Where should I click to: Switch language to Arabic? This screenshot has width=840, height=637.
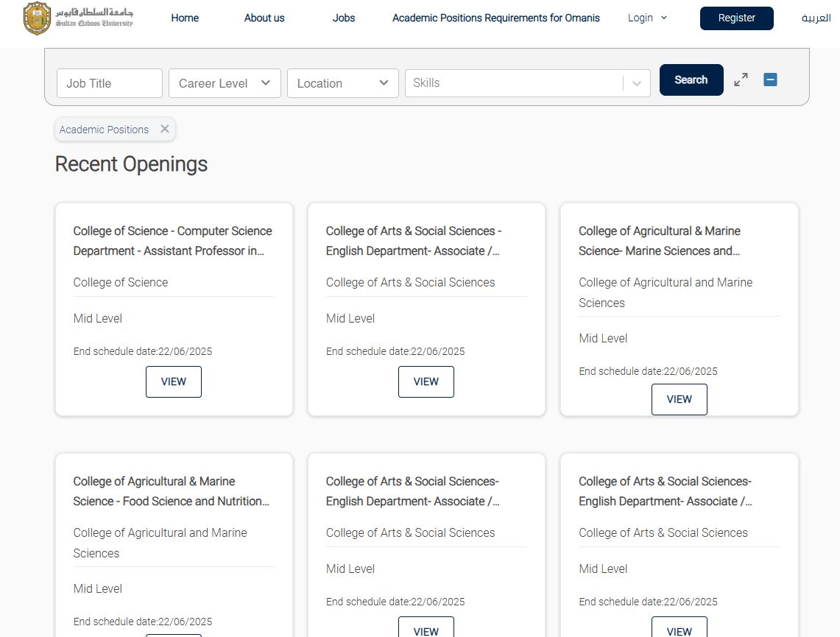pos(816,18)
